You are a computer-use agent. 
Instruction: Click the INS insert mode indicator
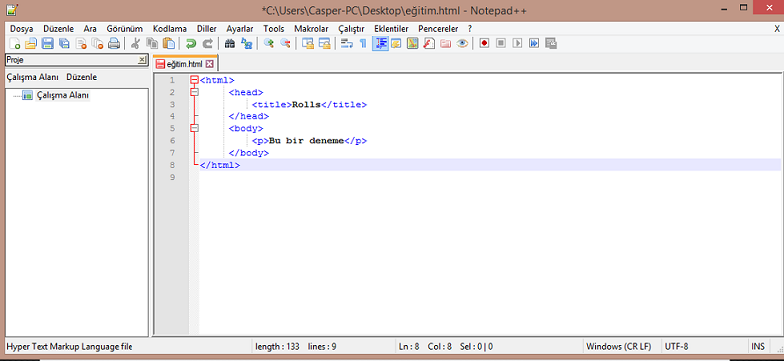[x=758, y=346]
